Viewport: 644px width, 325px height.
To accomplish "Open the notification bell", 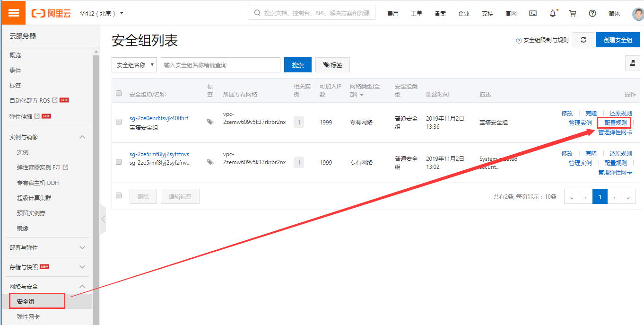I will tap(553, 13).
